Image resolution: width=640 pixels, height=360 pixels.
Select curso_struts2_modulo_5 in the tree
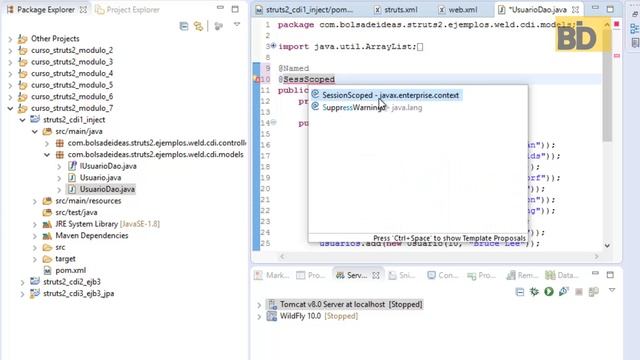pyautogui.click(x=72, y=85)
